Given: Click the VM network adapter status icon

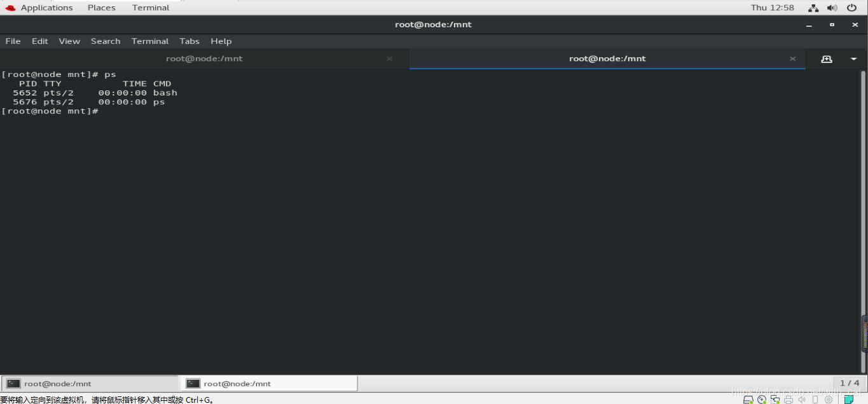Looking at the screenshot, I should coord(775,400).
